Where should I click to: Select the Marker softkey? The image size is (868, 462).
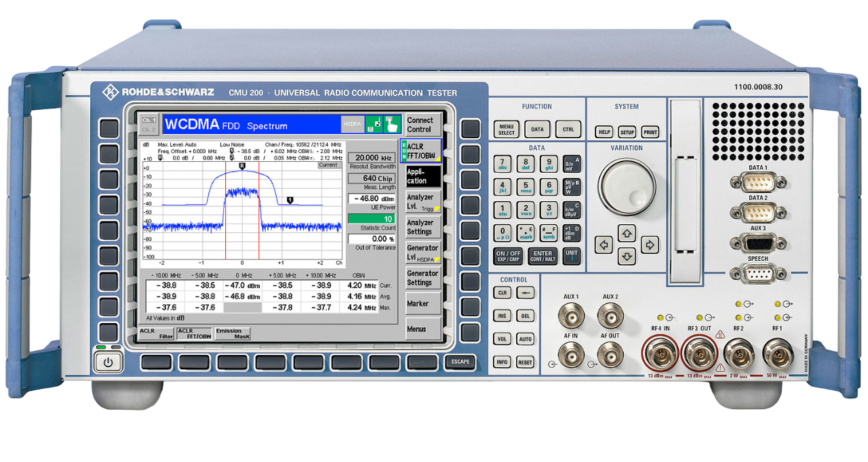pyautogui.click(x=423, y=303)
